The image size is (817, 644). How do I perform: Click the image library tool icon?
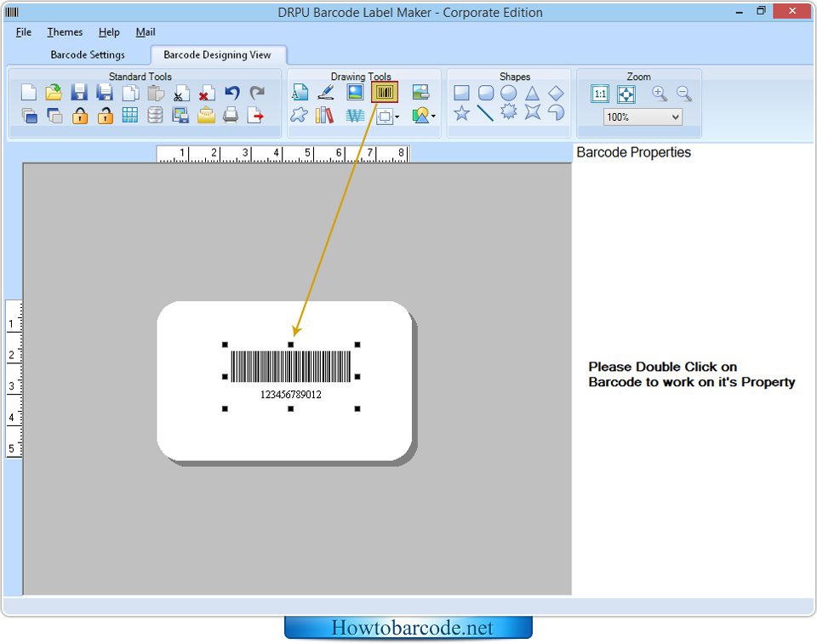coord(420,93)
